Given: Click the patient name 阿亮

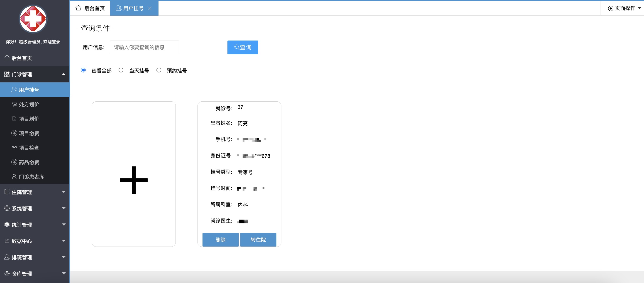Looking at the screenshot, I should tap(242, 123).
